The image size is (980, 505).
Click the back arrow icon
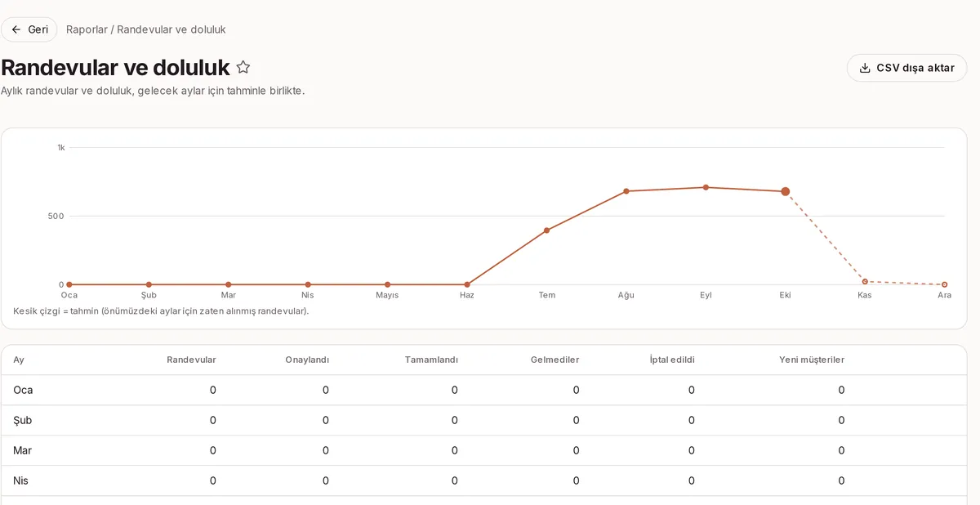pyautogui.click(x=16, y=29)
